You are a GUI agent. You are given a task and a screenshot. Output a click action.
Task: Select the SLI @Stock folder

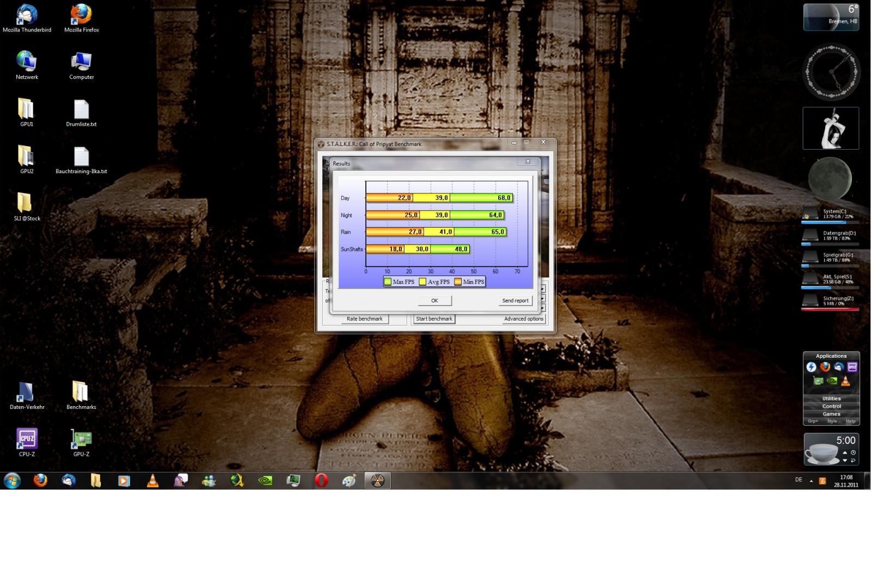pyautogui.click(x=27, y=207)
